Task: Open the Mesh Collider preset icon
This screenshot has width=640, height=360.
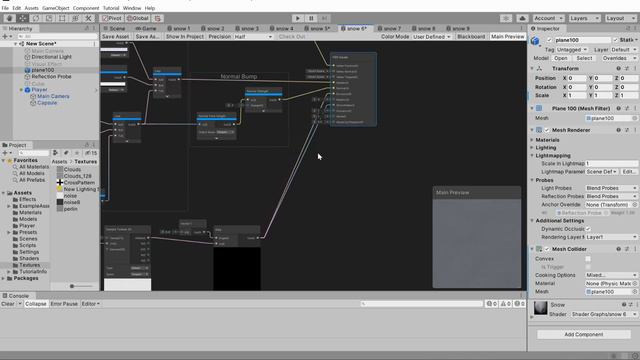Action: coord(627,249)
